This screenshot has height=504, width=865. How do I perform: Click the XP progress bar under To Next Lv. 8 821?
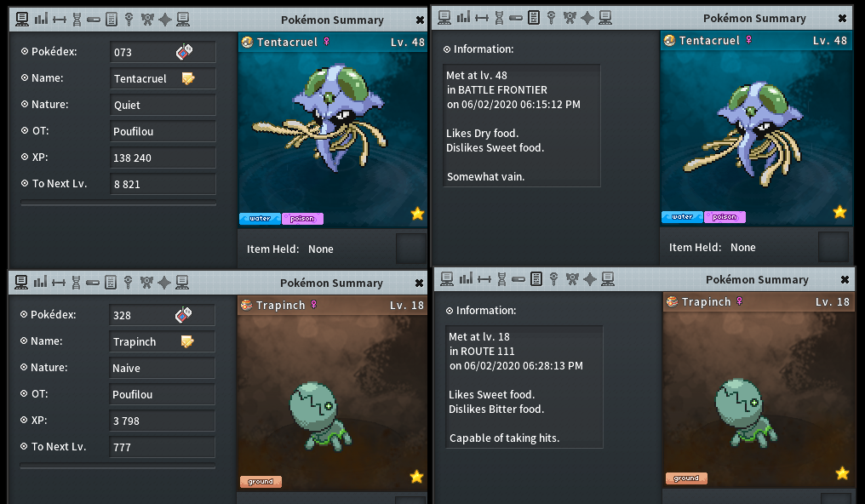pyautogui.click(x=118, y=203)
